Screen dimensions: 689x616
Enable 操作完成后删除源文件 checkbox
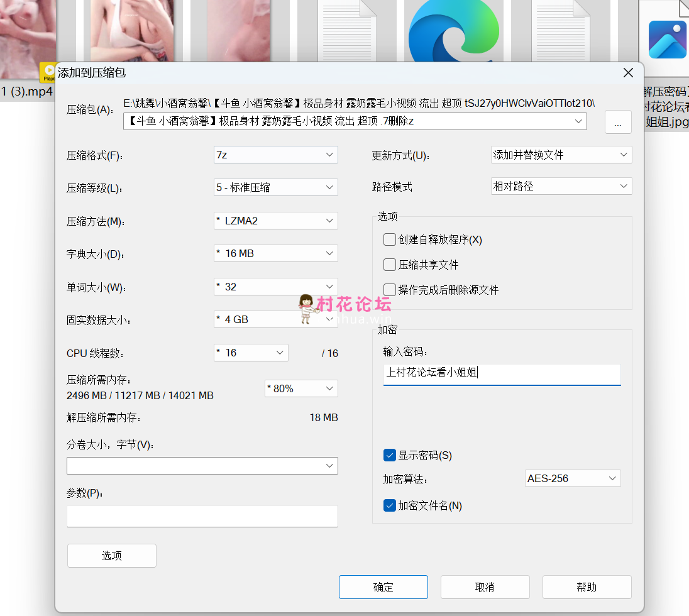click(x=389, y=290)
